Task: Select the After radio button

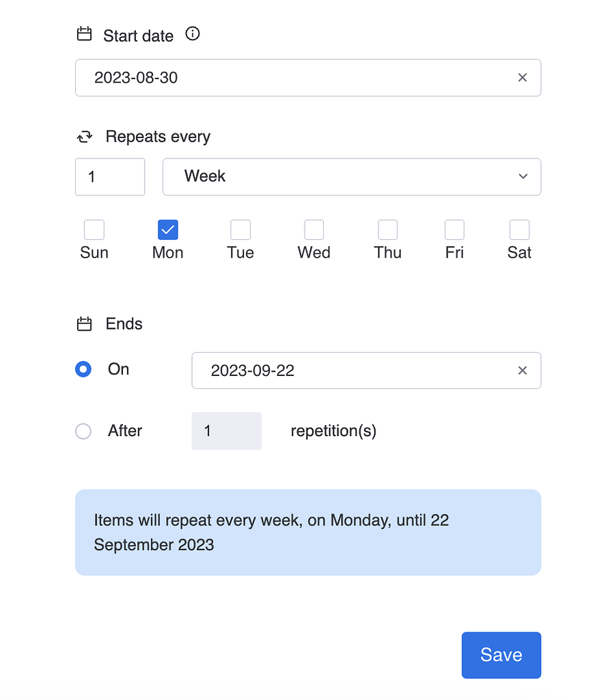Action: click(83, 431)
